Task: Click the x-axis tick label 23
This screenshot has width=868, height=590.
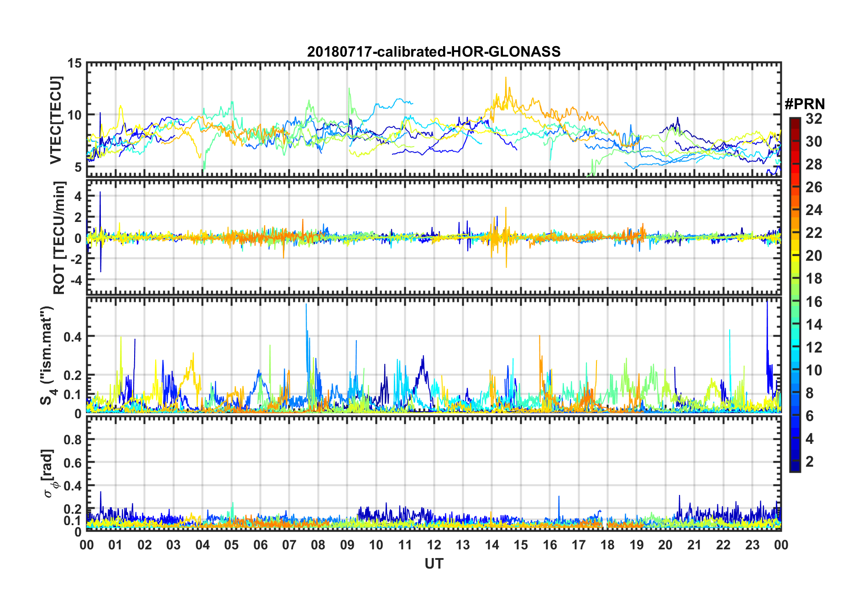Action: 753,545
